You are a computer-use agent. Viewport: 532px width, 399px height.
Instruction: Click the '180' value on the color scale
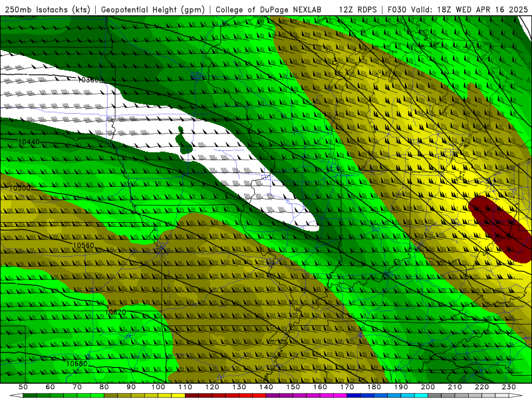point(374,387)
